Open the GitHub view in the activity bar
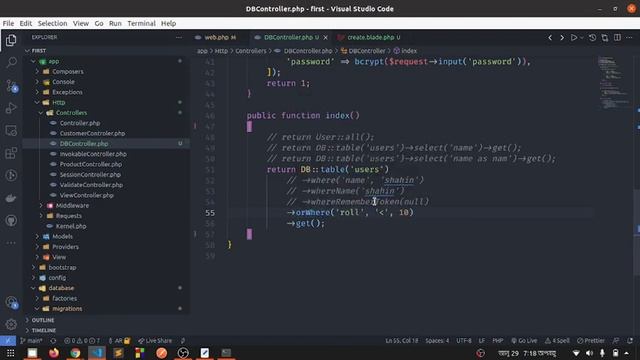The width and height of the screenshot is (640, 360). click(11, 221)
